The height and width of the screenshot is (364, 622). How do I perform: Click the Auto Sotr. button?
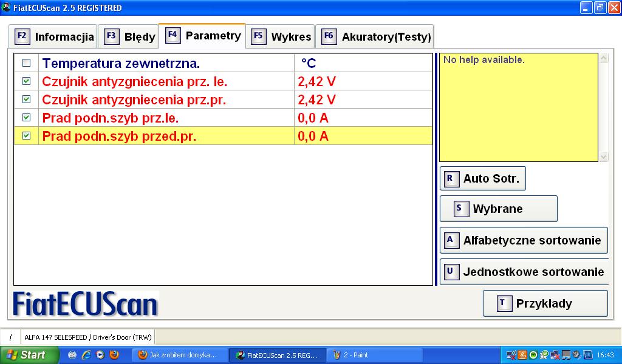[x=483, y=178]
